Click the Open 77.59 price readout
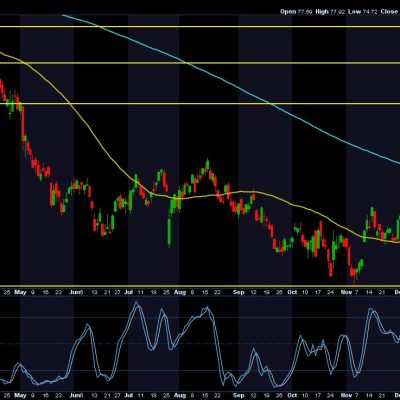The image size is (400, 400). pos(296,12)
